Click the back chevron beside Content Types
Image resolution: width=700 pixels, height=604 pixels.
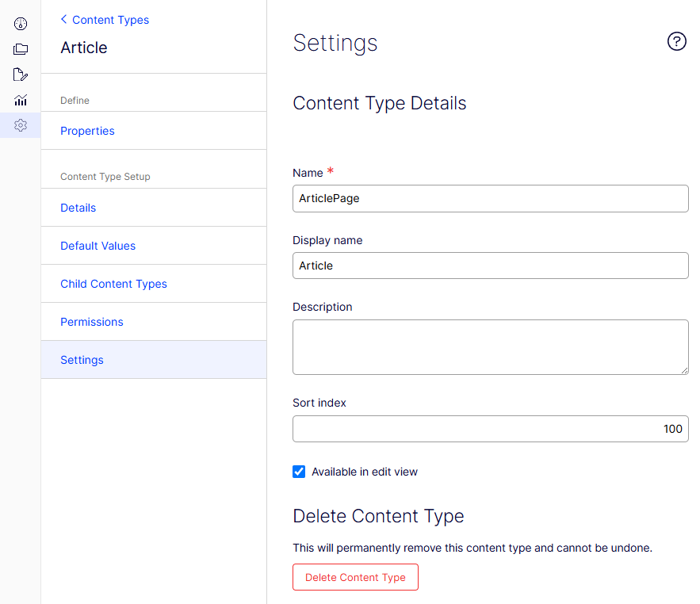pos(64,19)
